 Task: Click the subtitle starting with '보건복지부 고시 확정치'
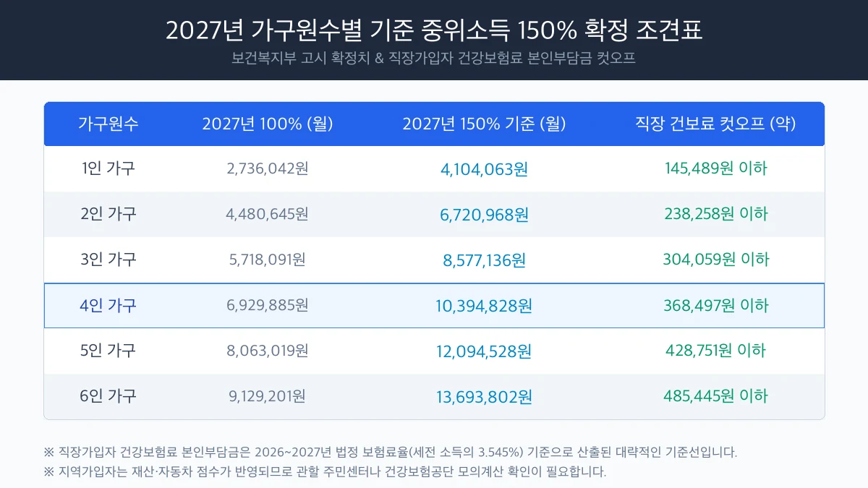click(434, 59)
